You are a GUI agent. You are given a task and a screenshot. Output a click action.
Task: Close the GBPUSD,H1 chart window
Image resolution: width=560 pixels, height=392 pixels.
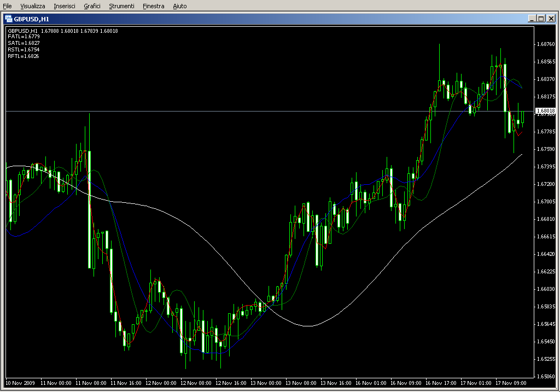[551, 19]
